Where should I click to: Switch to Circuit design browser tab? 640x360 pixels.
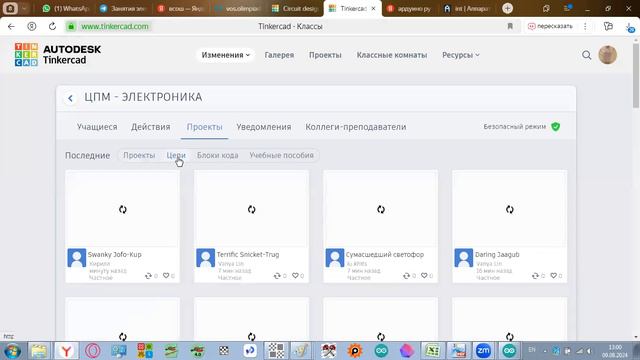tap(295, 8)
